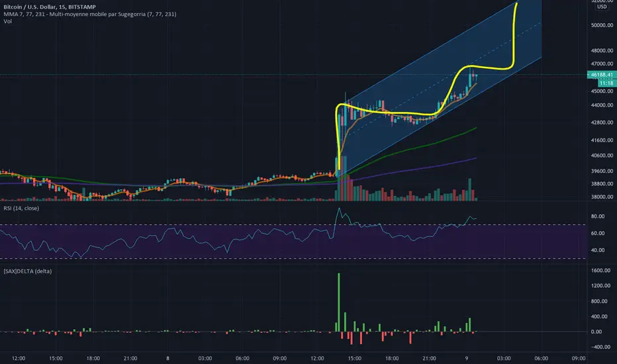Click the date label 8 on time axis

click(x=167, y=359)
